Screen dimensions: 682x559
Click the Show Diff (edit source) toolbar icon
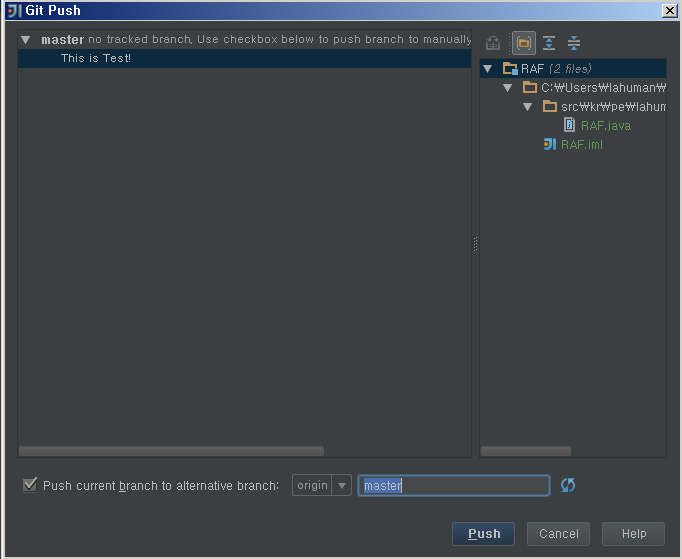[493, 43]
